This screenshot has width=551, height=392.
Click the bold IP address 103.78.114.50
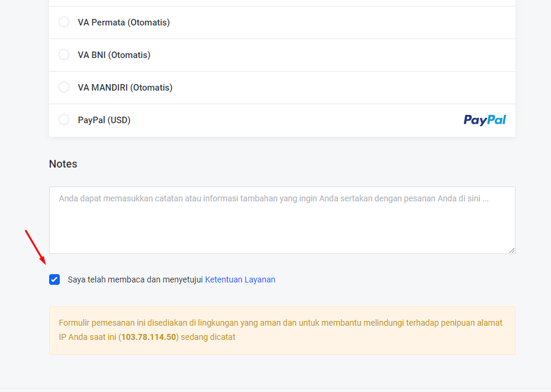pos(149,337)
